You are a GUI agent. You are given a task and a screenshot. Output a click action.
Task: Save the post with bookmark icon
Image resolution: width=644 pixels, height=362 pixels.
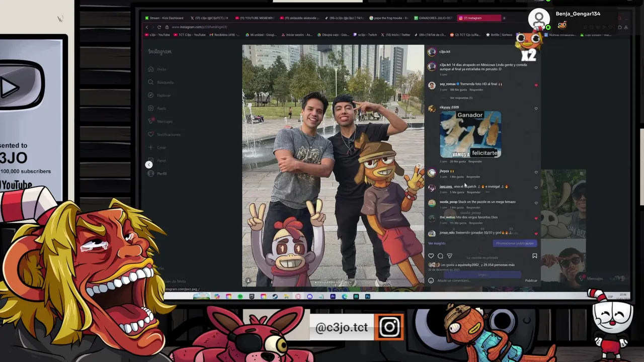(534, 256)
